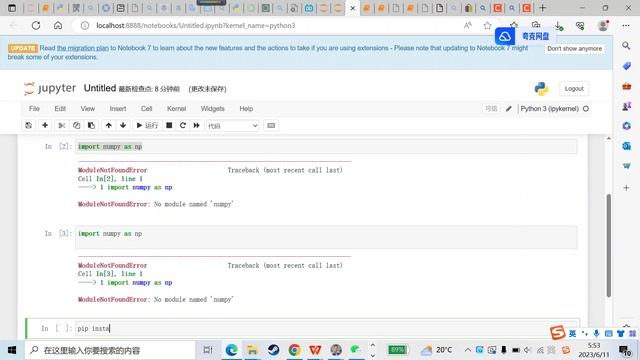Screen dimensions: 640x360
Task: Open browser profile avatar
Action: point(603,25)
